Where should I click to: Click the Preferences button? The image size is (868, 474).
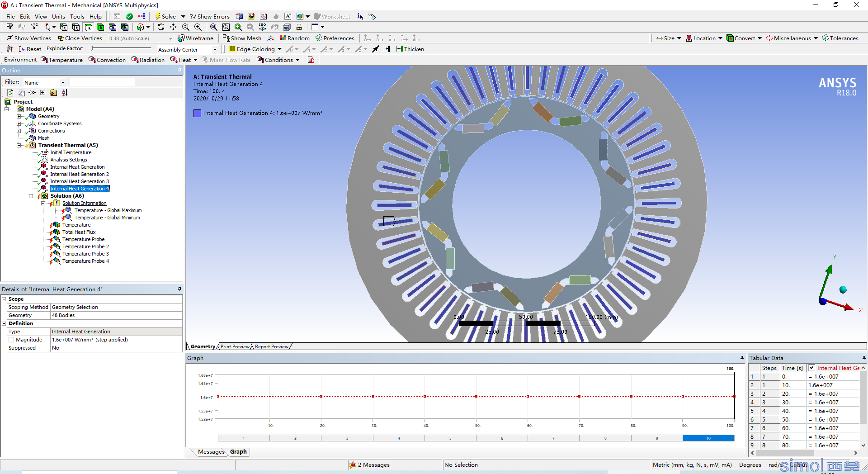(335, 38)
